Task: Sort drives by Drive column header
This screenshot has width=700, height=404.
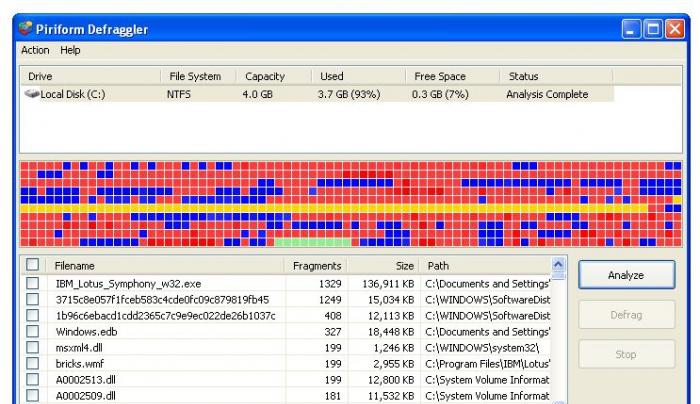Action: click(91, 76)
